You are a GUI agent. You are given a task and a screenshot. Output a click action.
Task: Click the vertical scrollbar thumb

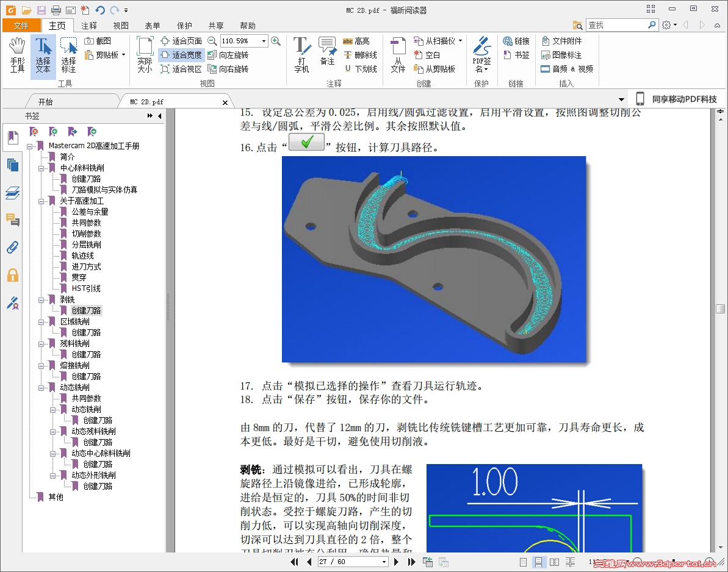pos(720,309)
